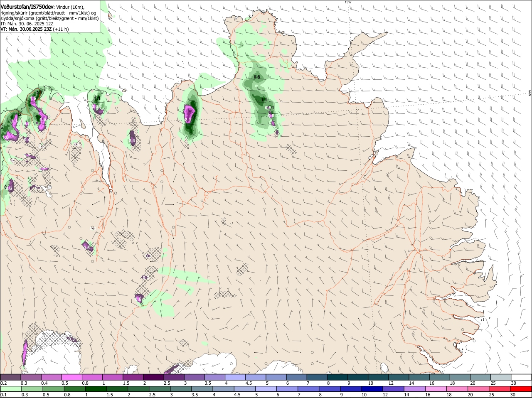532x398 pixels.
Task: Select the '0.1' label under the lower legend bar
Action: point(4,395)
